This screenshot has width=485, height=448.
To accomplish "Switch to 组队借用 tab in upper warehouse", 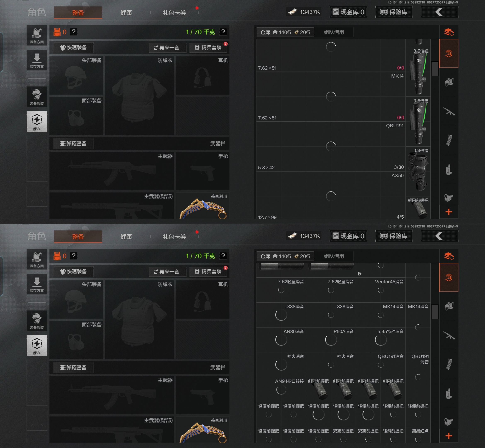I will tap(333, 32).
